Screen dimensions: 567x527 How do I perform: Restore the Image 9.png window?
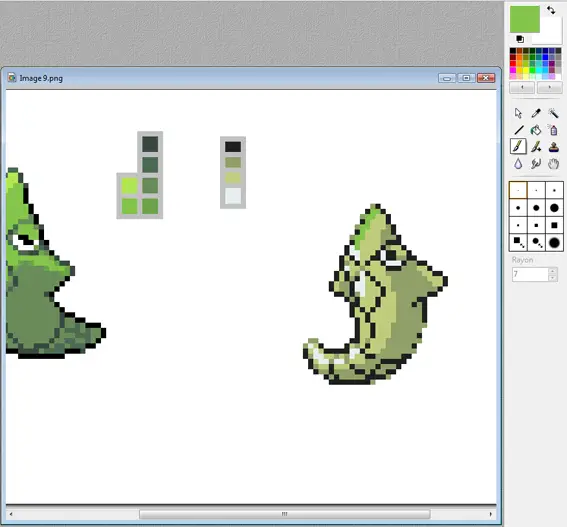tap(466, 78)
